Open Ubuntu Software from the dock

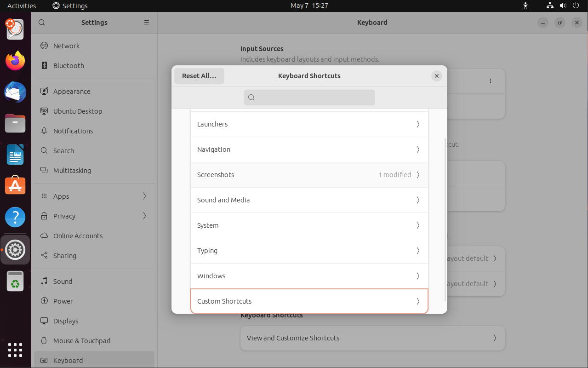click(15, 186)
